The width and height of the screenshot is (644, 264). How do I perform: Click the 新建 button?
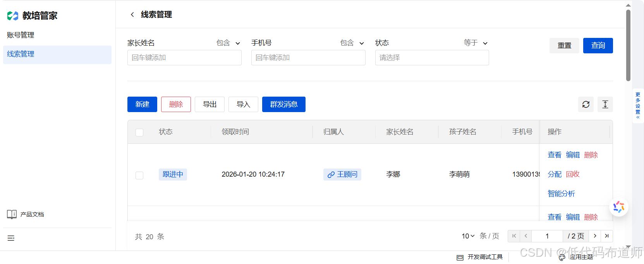click(x=142, y=104)
